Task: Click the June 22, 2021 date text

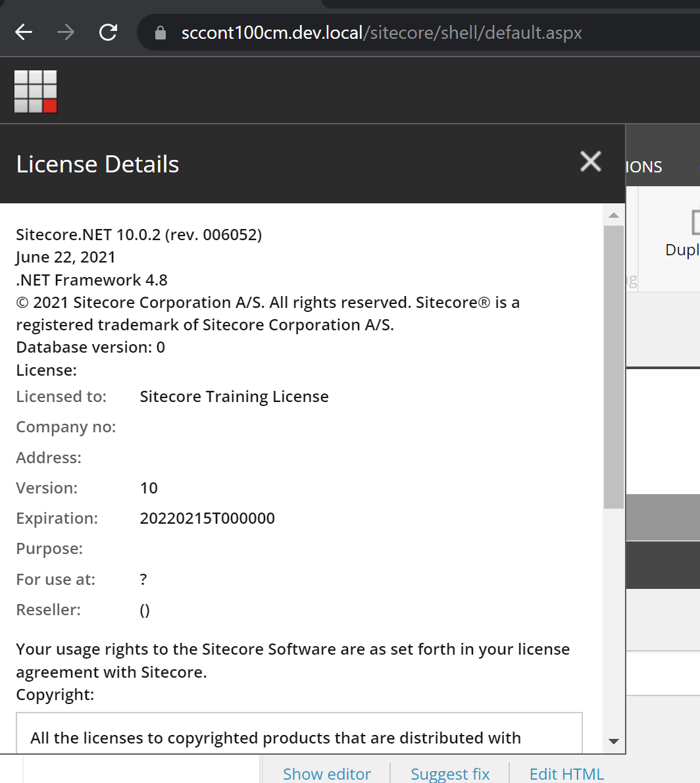Action: [65, 257]
